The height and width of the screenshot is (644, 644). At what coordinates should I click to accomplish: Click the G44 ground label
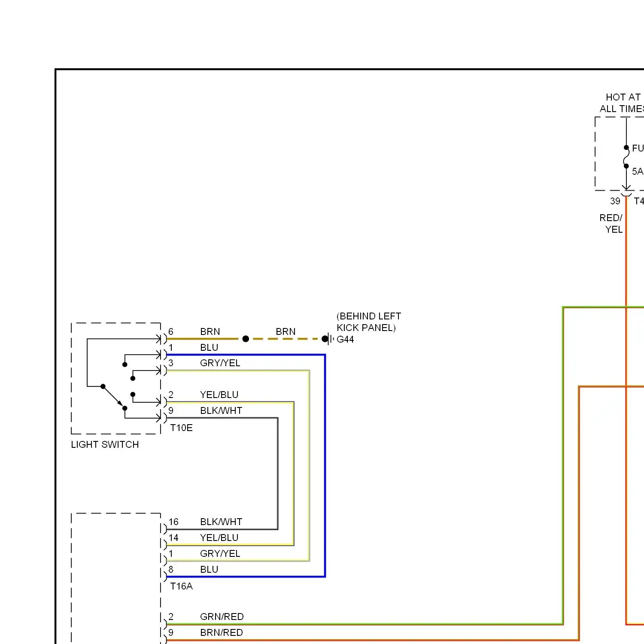pos(345,339)
